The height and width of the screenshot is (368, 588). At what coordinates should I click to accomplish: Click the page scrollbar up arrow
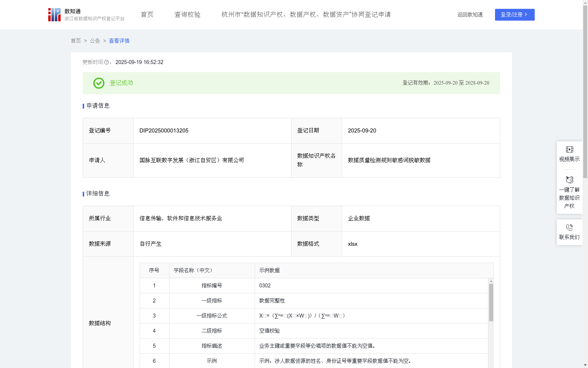[x=585, y=3]
